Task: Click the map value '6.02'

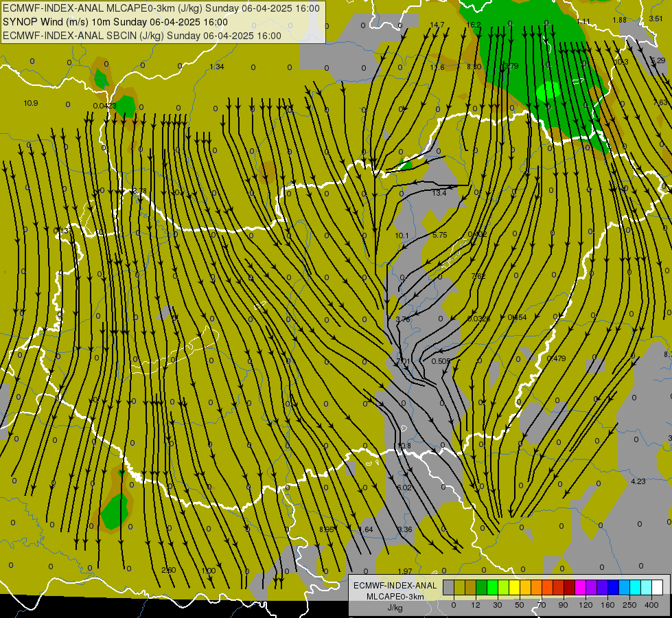Action: [404, 488]
